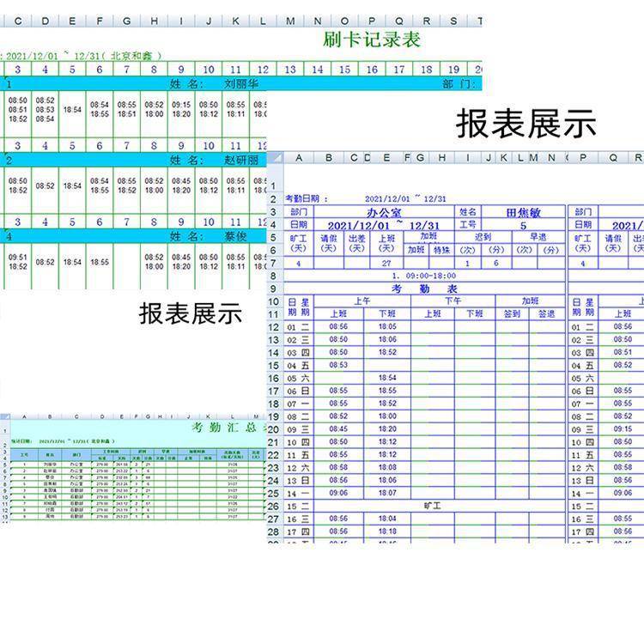
Task: Click the 下午 header in 田焦敏's card
Action: pos(453,301)
